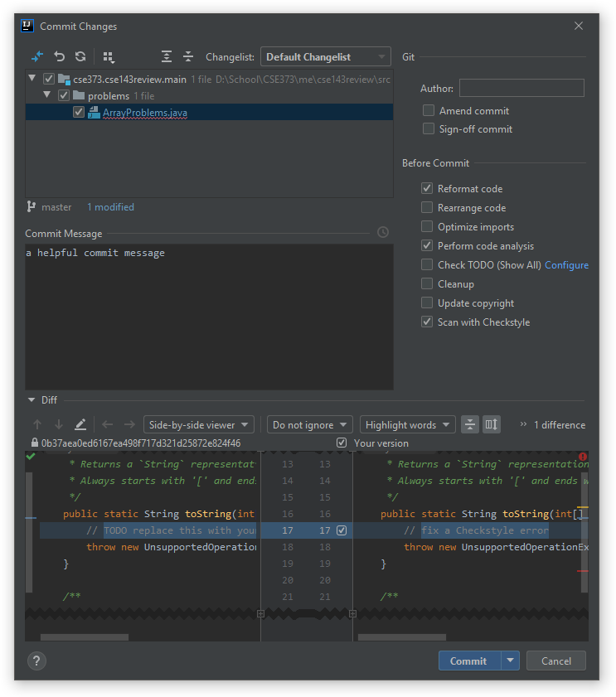Viewport: 616px width, 697px height.
Task: Click the cse373.cse143review.main module icon
Action: [x=64, y=79]
